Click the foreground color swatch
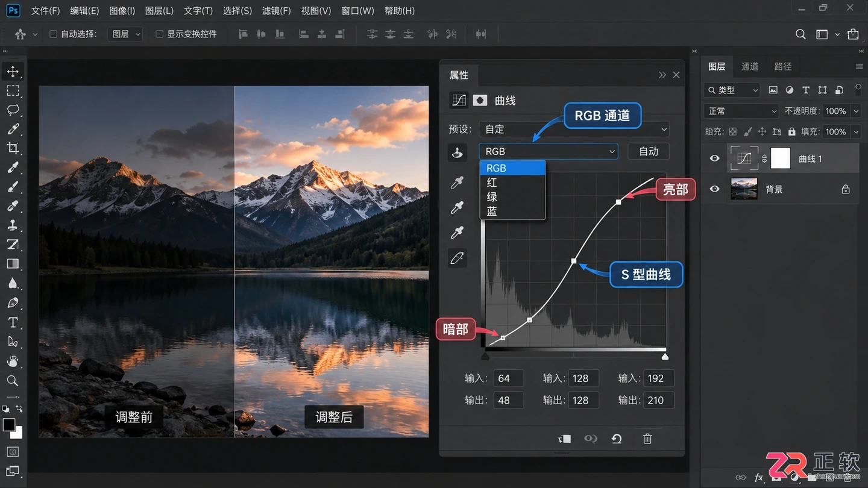This screenshot has height=488, width=868. click(x=9, y=425)
